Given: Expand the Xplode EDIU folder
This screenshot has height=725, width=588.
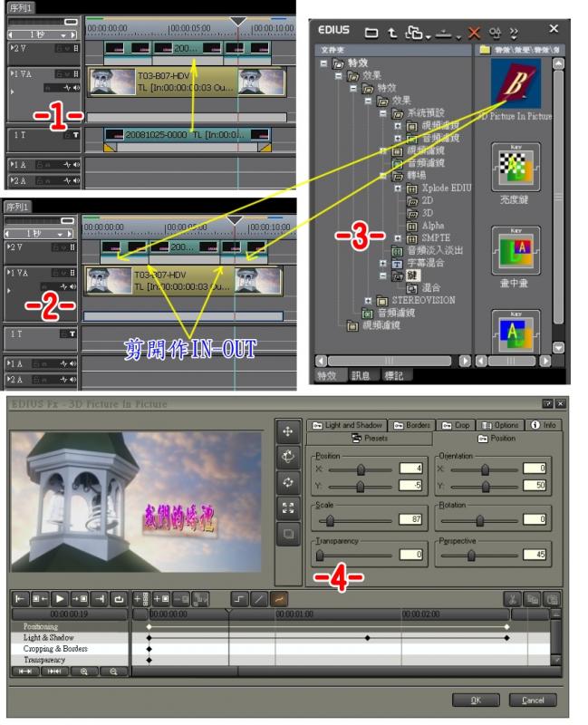Looking at the screenshot, I should tap(398, 188).
